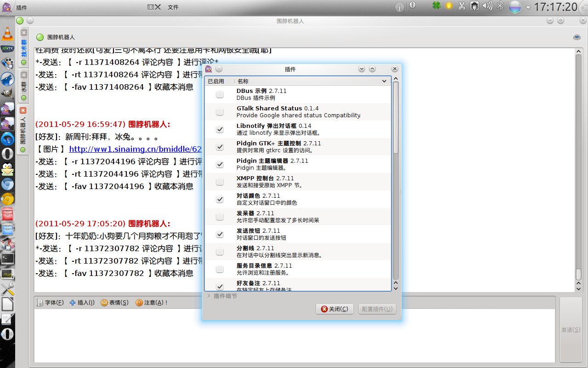Open 插入(I) insert menu
Viewport: 588px width, 368px height.
point(82,303)
